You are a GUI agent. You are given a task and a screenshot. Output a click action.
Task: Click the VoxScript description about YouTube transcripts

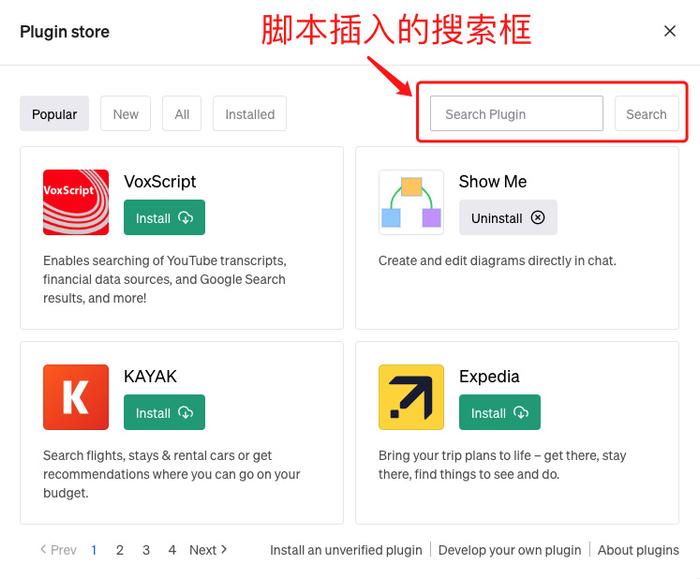[x=165, y=279]
